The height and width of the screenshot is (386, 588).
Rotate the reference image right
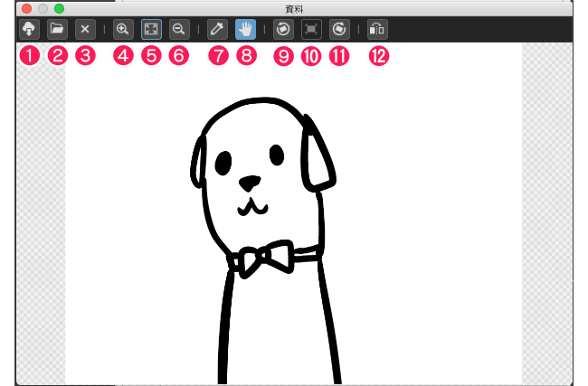(x=339, y=28)
